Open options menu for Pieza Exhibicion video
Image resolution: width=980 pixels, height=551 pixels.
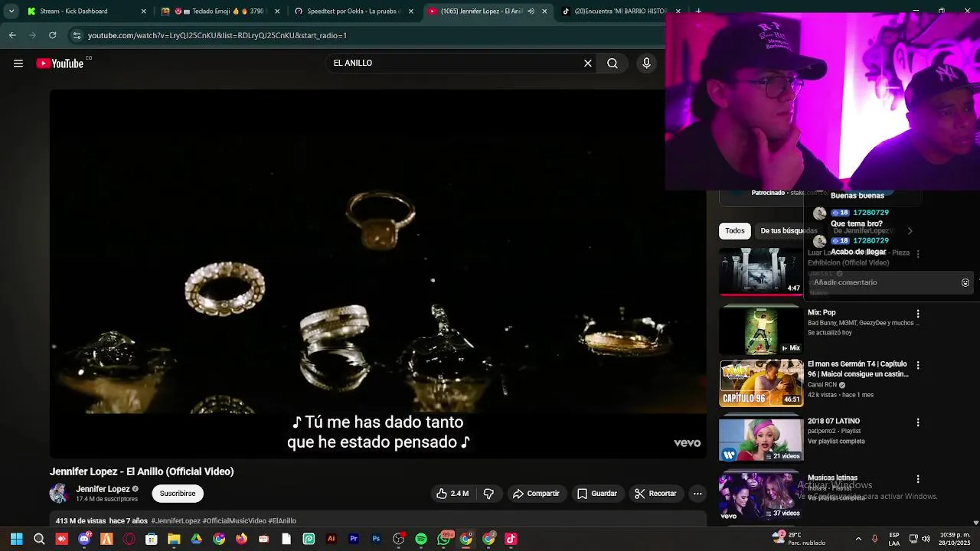[918, 253]
